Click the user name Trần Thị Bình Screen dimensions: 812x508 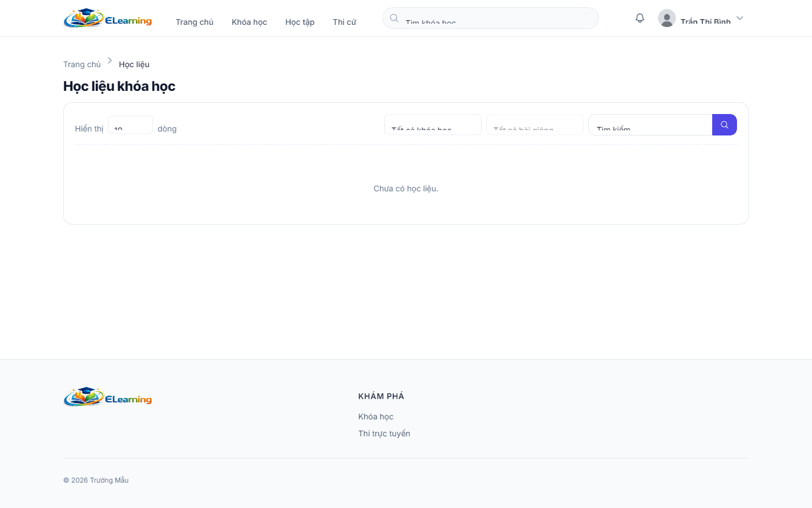[705, 21]
